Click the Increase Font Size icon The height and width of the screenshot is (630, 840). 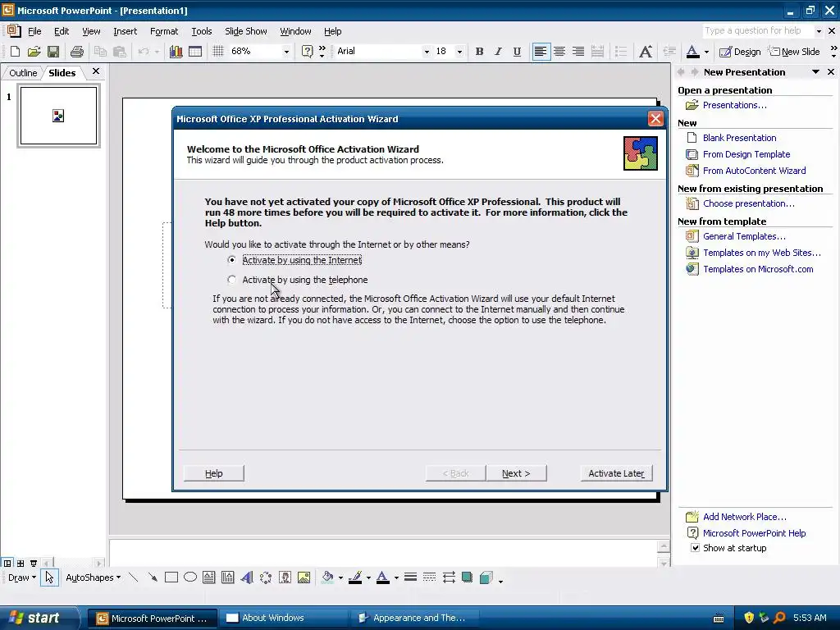(646, 52)
